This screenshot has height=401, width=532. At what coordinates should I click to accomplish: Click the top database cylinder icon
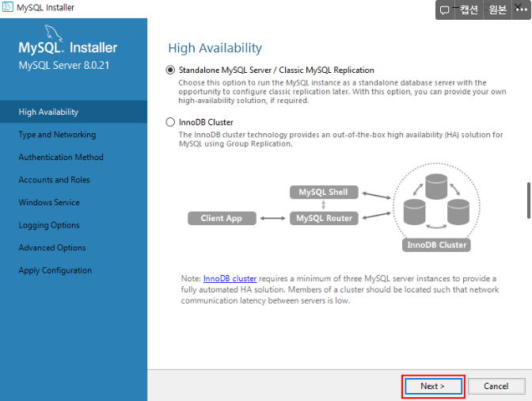436,186
